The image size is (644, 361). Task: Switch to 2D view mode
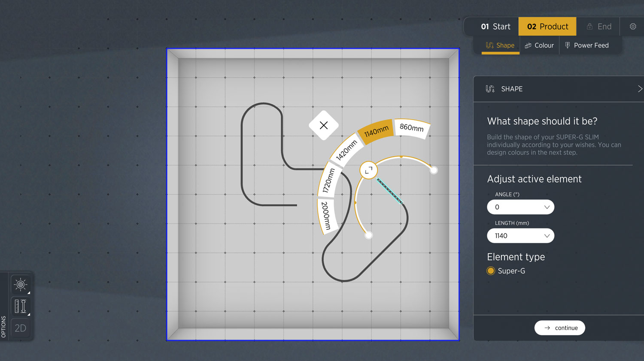click(20, 328)
